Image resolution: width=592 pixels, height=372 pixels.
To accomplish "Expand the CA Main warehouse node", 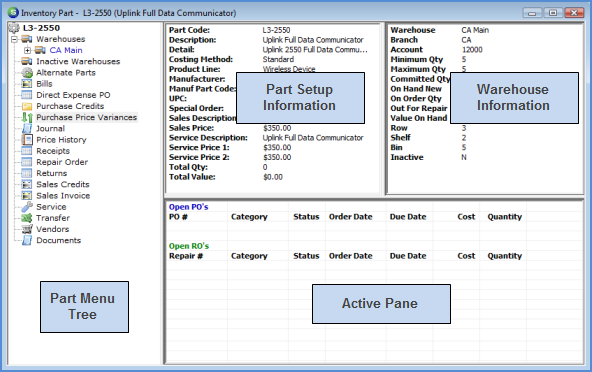I will click(27, 50).
